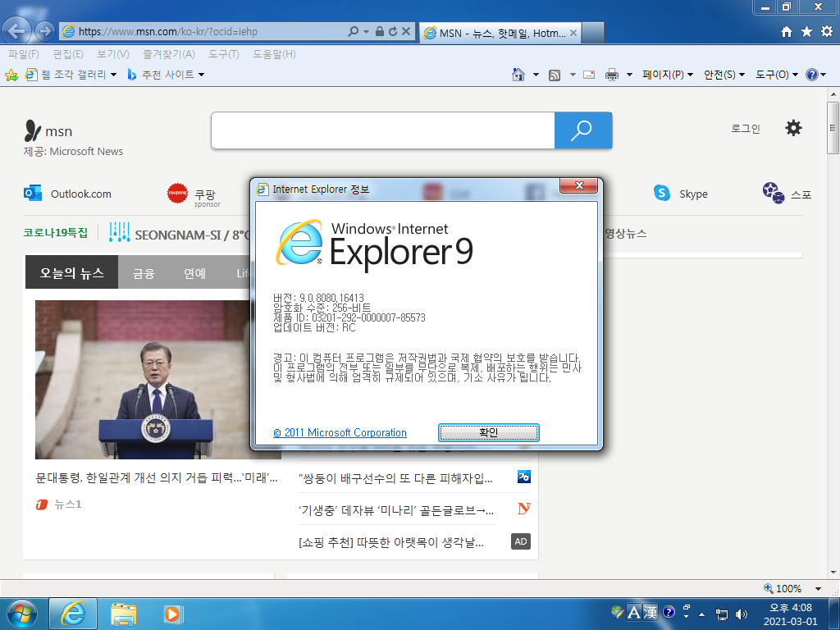Click the Print icon in command bar
Image resolution: width=840 pixels, height=630 pixels.
point(611,75)
